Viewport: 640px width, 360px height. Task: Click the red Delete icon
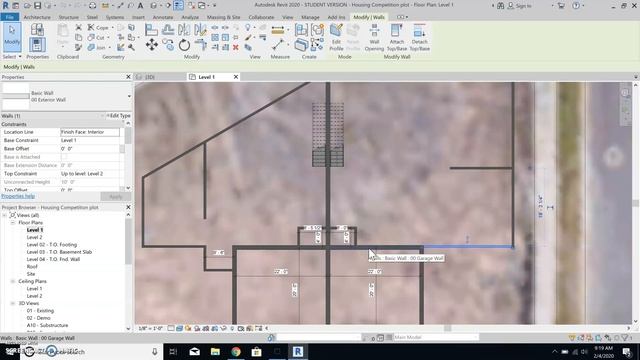coord(236,47)
